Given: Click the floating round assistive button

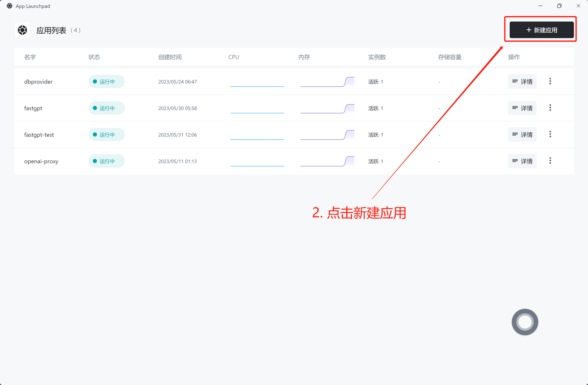Looking at the screenshot, I should tap(525, 322).
